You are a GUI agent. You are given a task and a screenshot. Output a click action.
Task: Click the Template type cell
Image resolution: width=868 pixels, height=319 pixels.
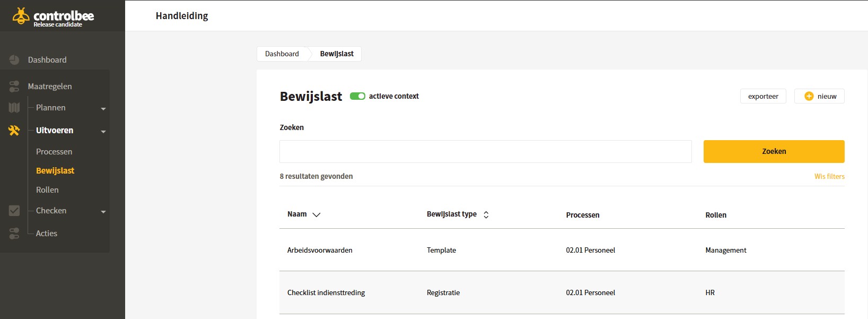[x=441, y=250]
